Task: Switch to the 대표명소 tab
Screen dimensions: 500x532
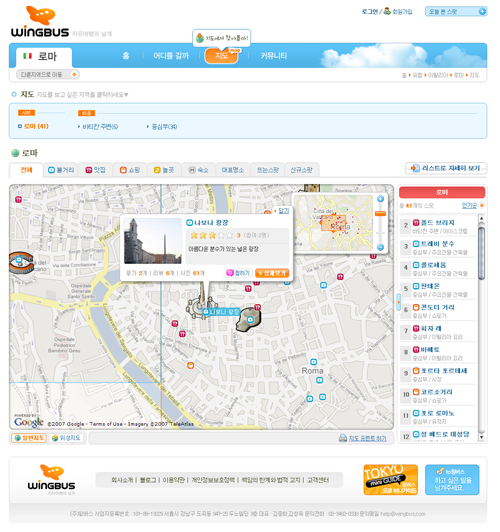Action: [x=233, y=170]
